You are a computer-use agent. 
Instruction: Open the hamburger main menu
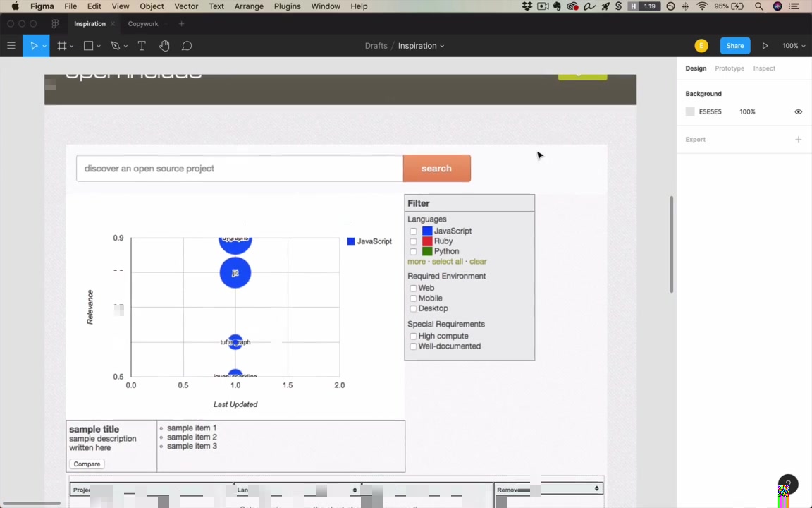click(x=11, y=46)
